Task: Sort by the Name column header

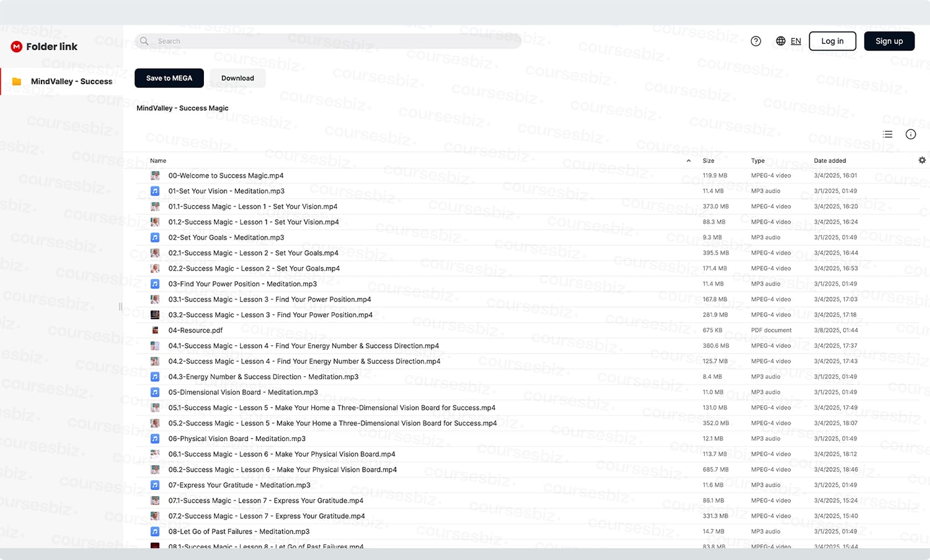Action: (x=158, y=160)
